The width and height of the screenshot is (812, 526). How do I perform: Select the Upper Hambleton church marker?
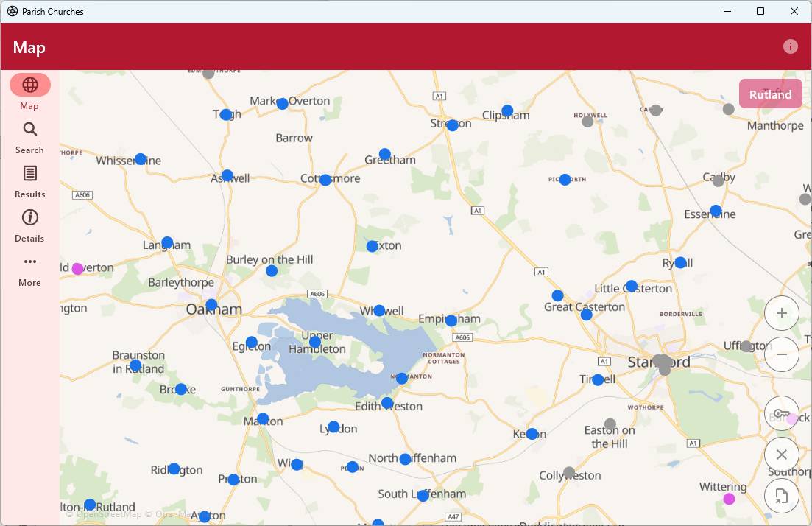pos(315,342)
